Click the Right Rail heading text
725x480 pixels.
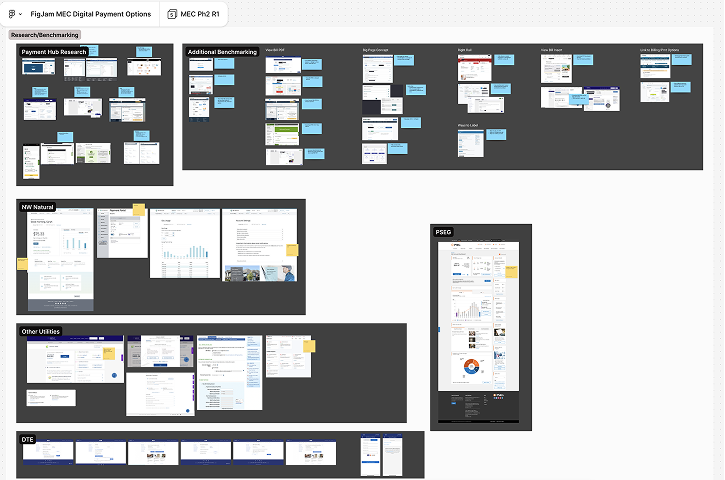[464, 49]
